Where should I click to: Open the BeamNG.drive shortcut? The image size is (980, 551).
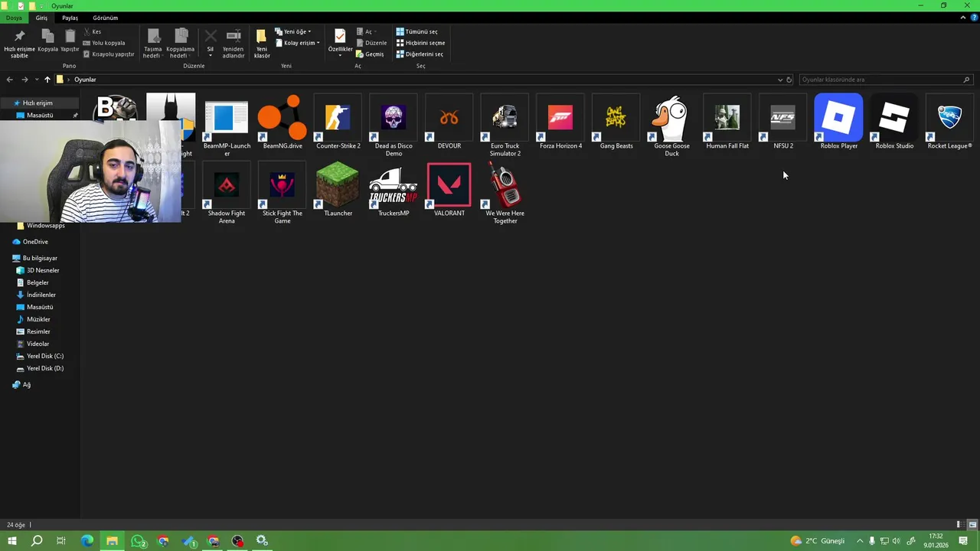pos(283,122)
